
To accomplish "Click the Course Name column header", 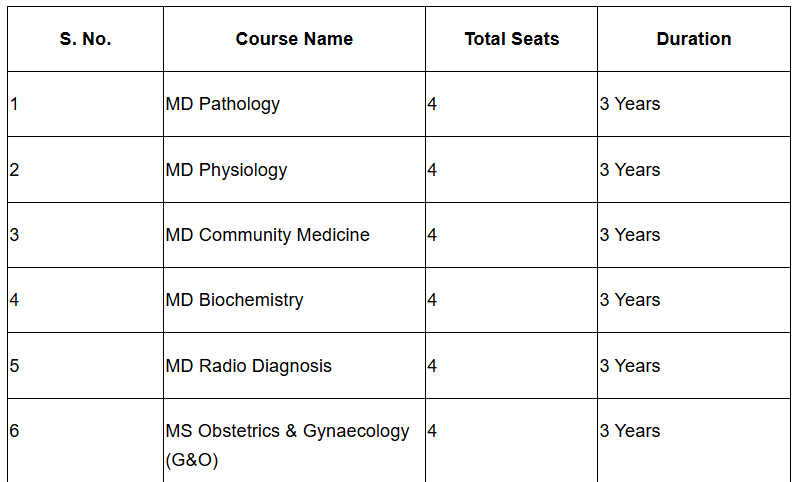I will pos(294,39).
